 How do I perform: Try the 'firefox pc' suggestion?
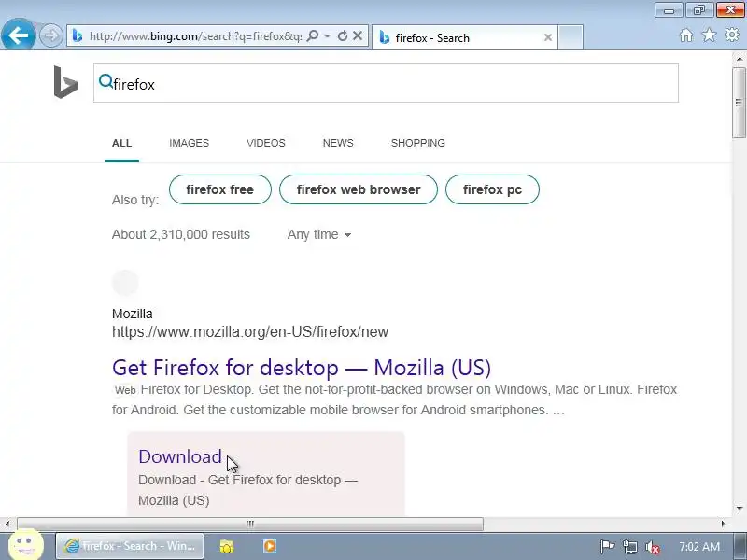[x=492, y=189]
